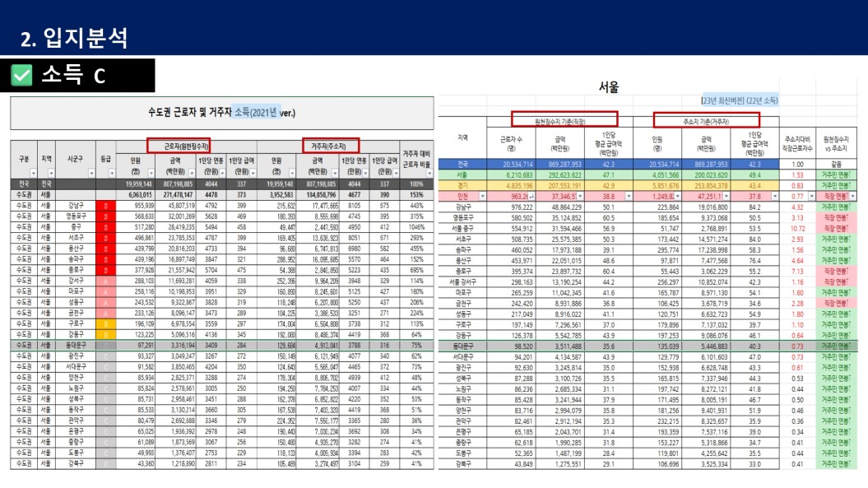Open filter arrow in the 37.8 cell
The image size is (868, 488).
[774, 197]
